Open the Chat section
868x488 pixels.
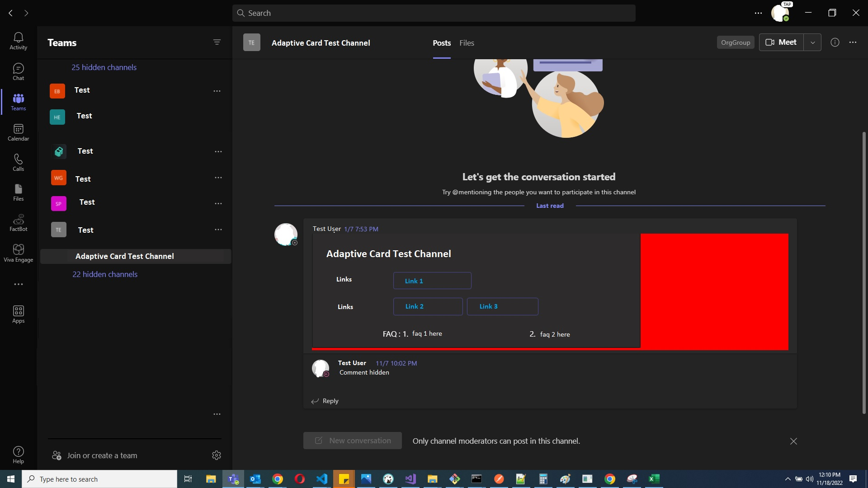[x=18, y=71]
